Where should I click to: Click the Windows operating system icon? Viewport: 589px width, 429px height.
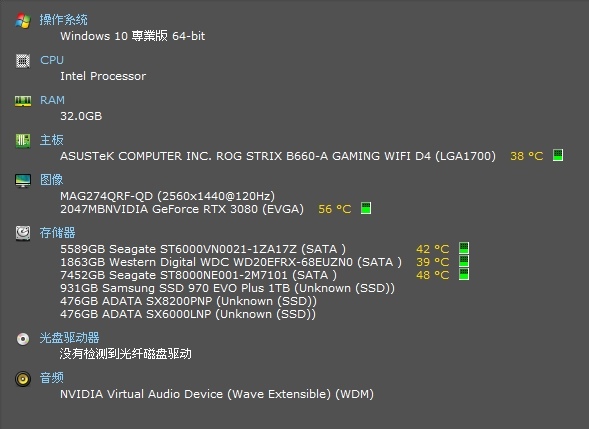point(23,21)
